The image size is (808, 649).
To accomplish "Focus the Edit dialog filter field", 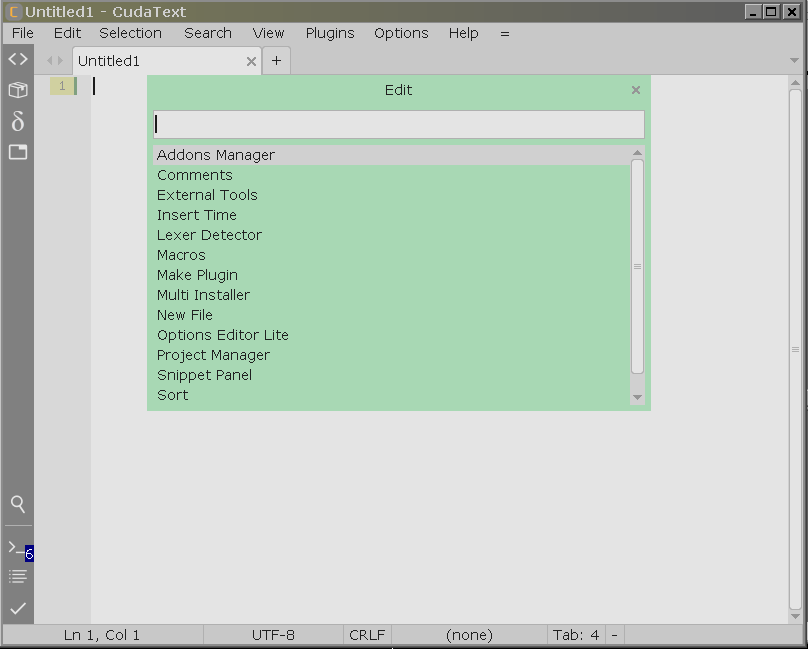I will 399,124.
